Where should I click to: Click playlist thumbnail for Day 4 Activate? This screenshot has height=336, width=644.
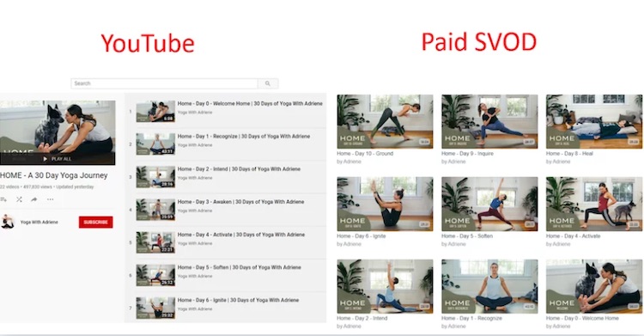pos(155,242)
